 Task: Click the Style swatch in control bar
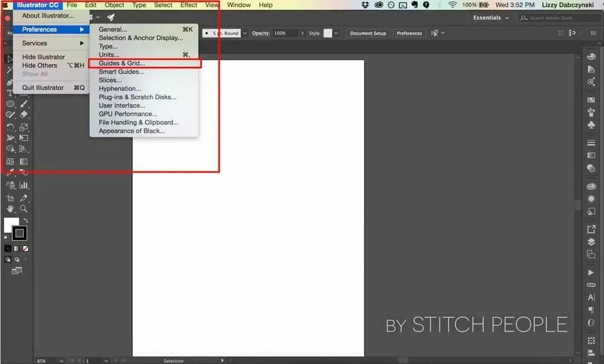[x=328, y=33]
